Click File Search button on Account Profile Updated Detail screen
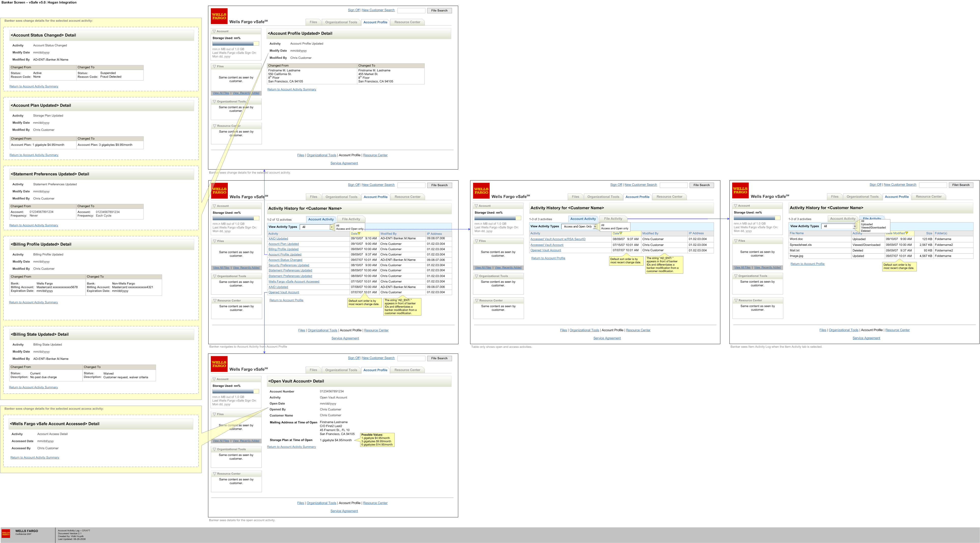Image resolution: width=980 pixels, height=543 pixels. click(x=439, y=11)
